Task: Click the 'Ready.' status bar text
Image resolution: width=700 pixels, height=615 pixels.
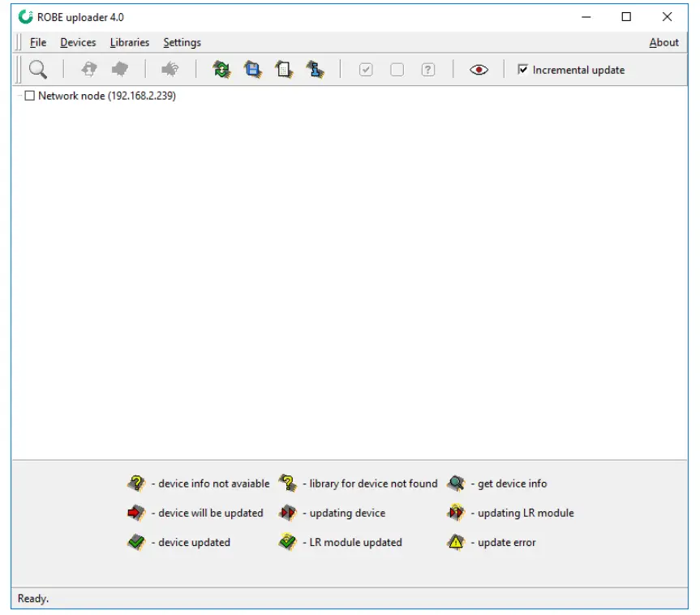Action: point(33,599)
